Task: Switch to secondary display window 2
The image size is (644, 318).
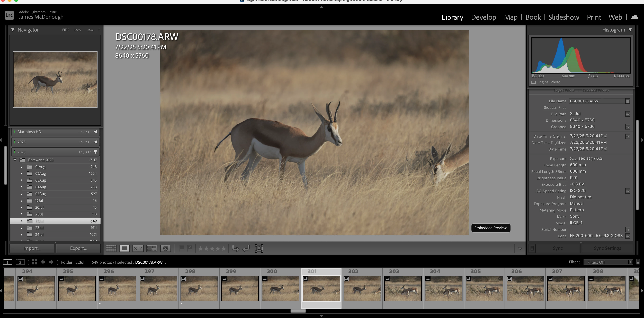Action: 20,262
